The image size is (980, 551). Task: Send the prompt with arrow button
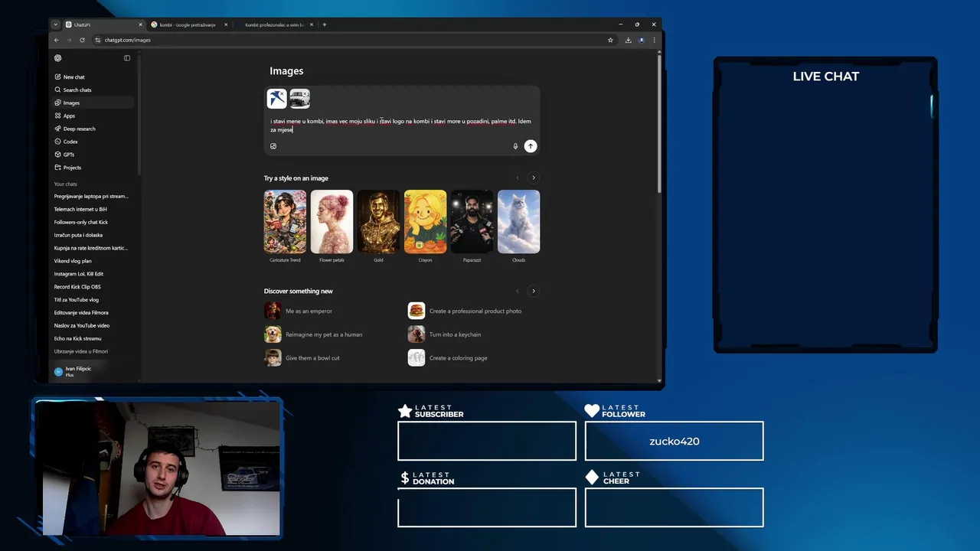(x=530, y=146)
